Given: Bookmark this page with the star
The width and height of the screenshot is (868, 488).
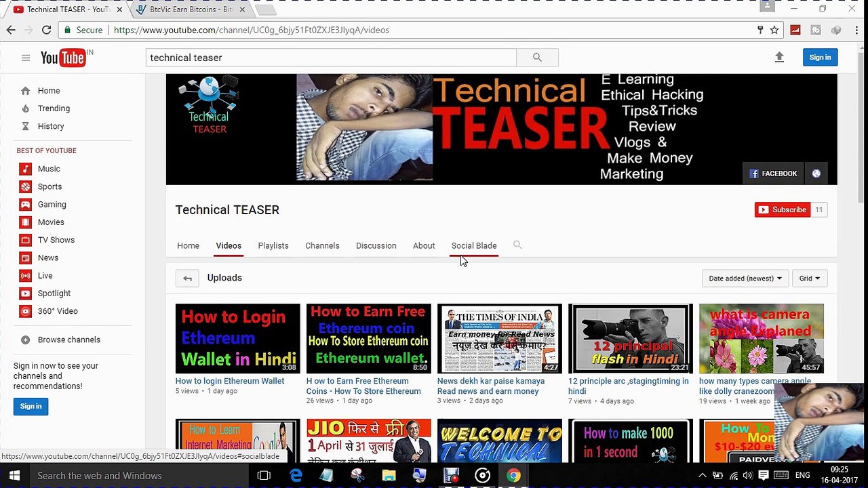Looking at the screenshot, I should [x=774, y=30].
